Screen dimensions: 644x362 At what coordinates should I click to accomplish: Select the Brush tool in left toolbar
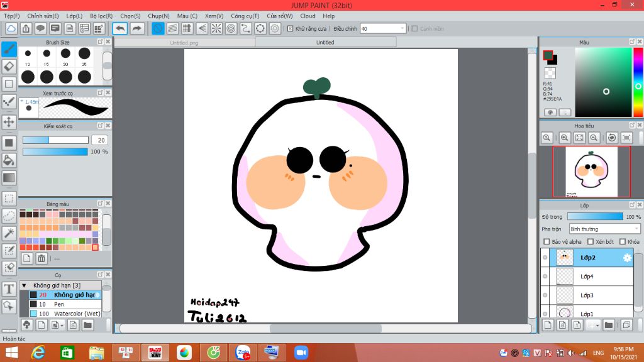click(9, 48)
